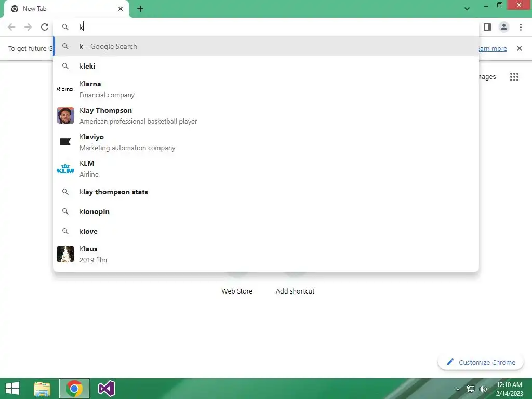Click the magnifier icon beside 'klove'
Screen dimensions: 532x399
tap(65, 231)
